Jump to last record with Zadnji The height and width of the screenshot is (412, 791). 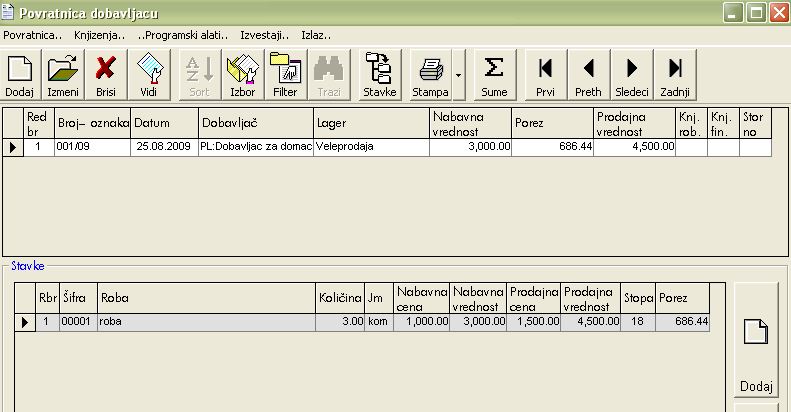pos(675,75)
